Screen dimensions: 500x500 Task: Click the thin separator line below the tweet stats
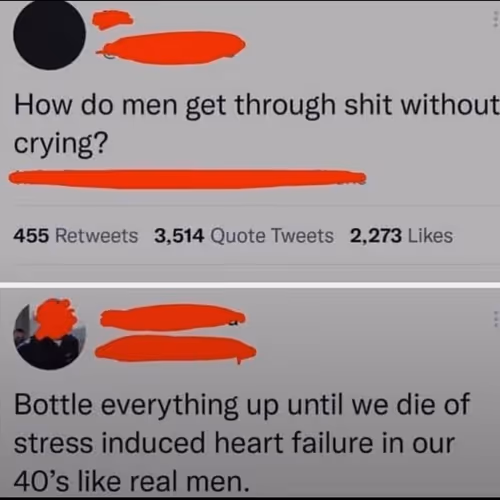tap(257, 265)
